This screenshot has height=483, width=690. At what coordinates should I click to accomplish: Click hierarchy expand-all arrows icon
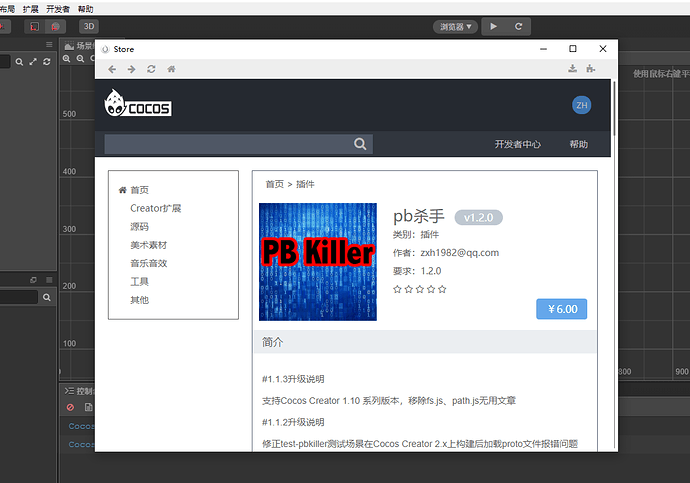pyautogui.click(x=33, y=62)
